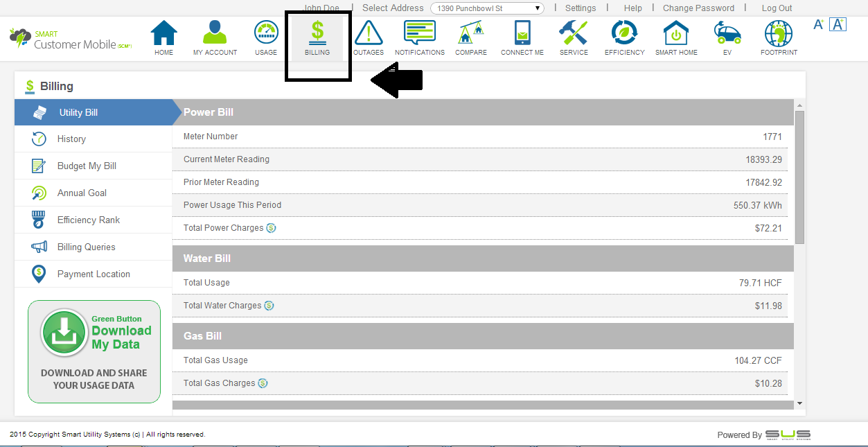
Task: Open Payment Location in sidebar
Action: pyautogui.click(x=94, y=274)
